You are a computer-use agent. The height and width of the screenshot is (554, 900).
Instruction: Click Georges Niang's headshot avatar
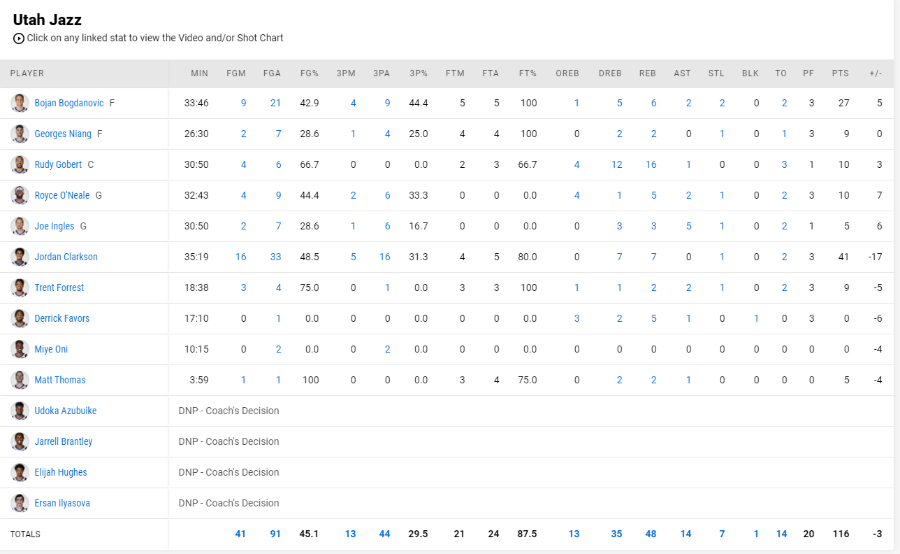click(20, 134)
